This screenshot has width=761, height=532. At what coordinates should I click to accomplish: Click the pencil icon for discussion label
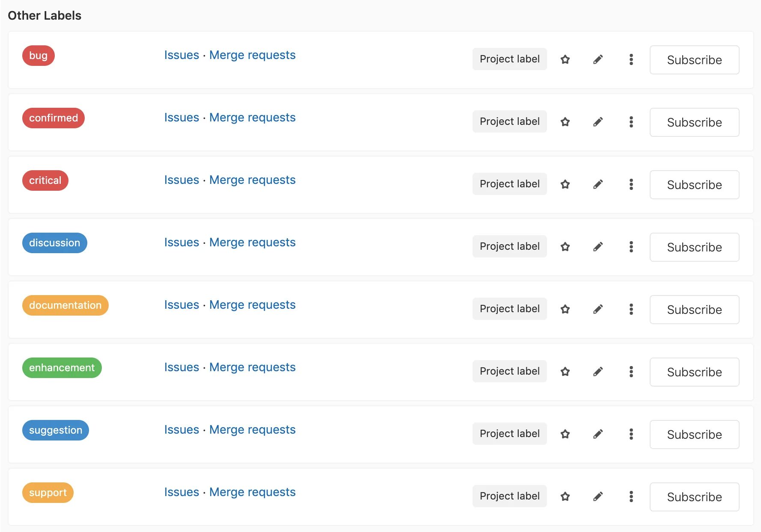[598, 247]
